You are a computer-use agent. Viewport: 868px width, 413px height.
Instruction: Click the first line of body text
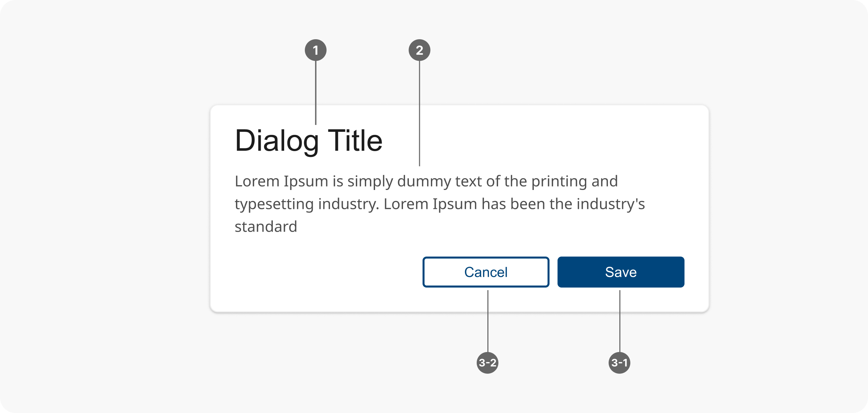426,181
